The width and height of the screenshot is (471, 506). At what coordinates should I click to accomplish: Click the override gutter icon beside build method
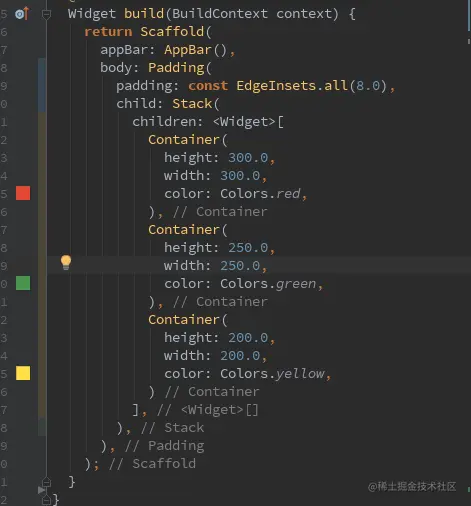[x=22, y=14]
